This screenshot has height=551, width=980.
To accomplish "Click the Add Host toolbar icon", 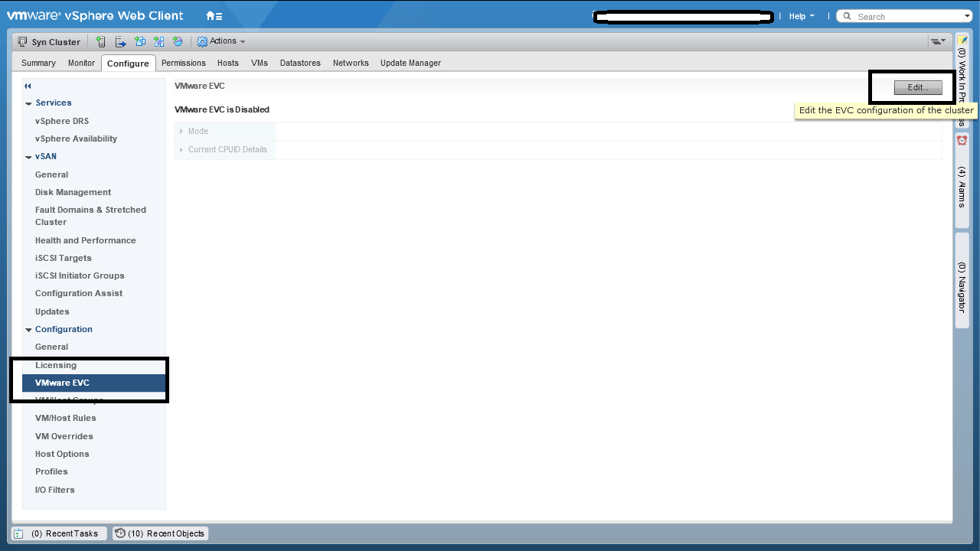I will click(x=101, y=41).
